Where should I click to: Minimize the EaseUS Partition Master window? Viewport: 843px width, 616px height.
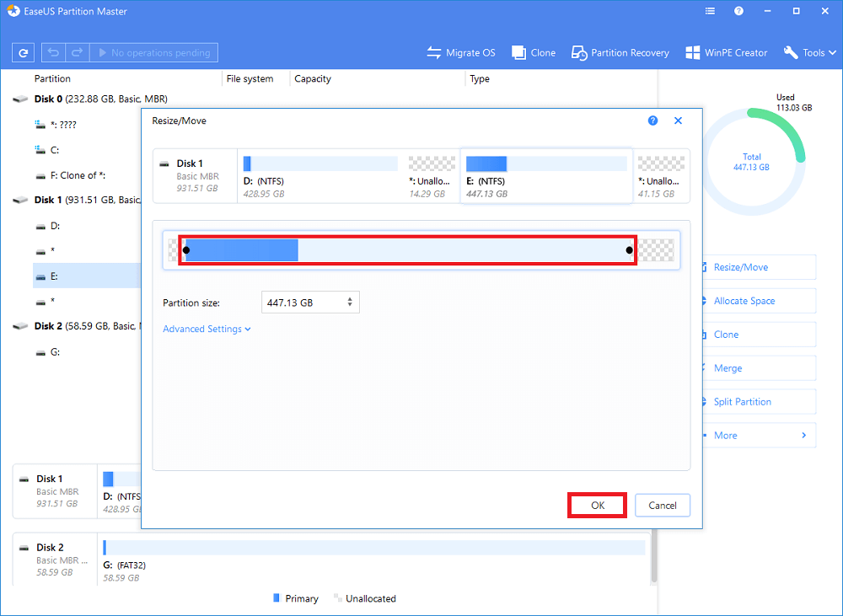click(767, 11)
